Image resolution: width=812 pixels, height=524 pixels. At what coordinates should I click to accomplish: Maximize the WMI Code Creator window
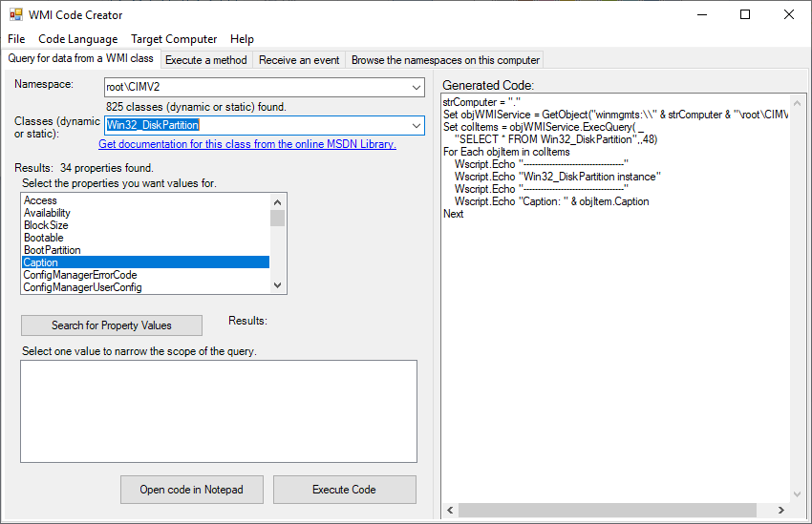pos(745,14)
